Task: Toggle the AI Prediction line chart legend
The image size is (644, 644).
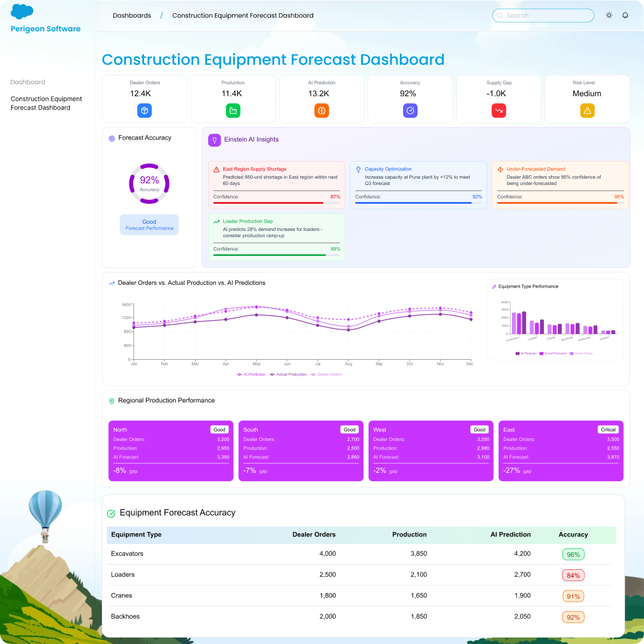Action: (252, 374)
